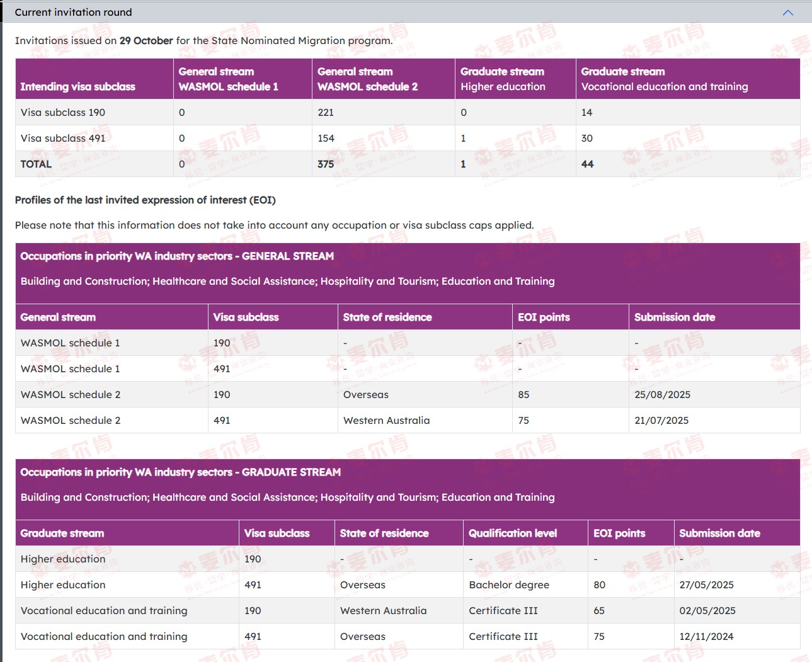Select the 221 invitations cell
This screenshot has width=812, height=662.
(x=326, y=113)
